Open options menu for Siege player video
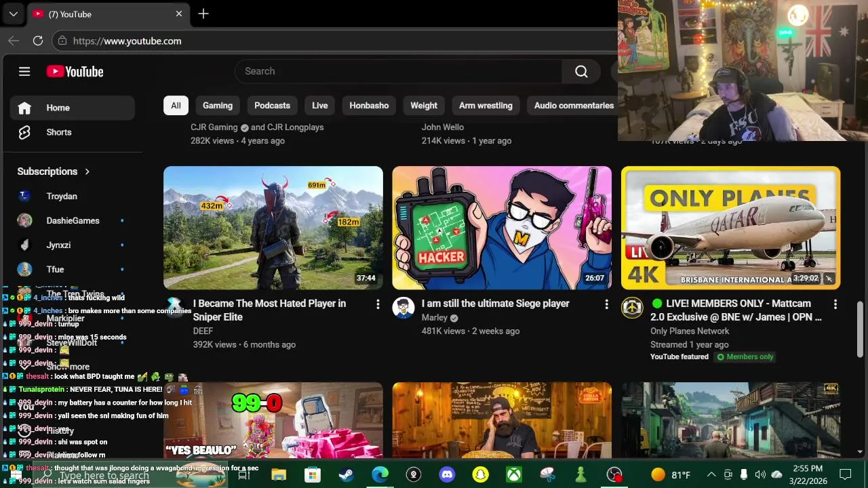 pos(606,305)
